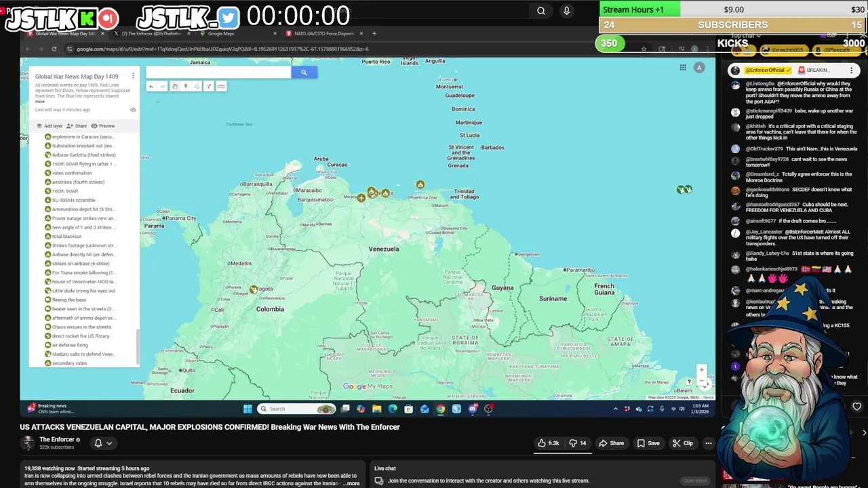Open Discord from the Windows taskbar
Screen dimensions: 868x488
(x=473, y=409)
